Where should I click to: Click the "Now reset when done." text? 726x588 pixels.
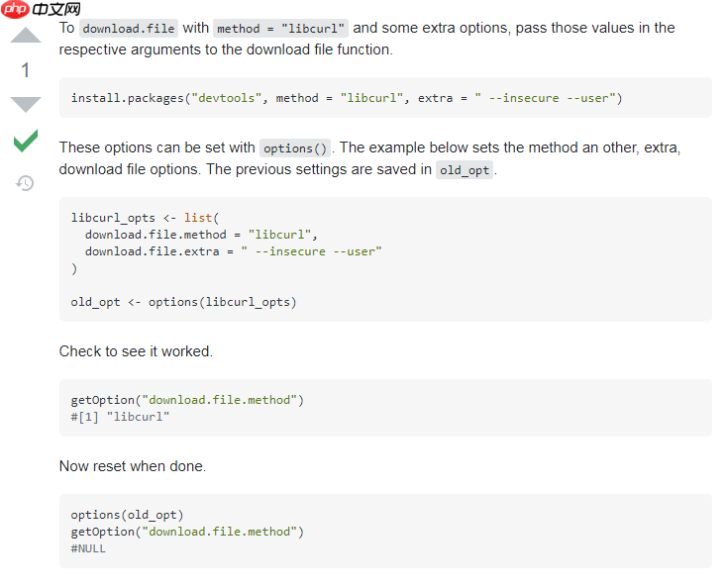click(133, 466)
